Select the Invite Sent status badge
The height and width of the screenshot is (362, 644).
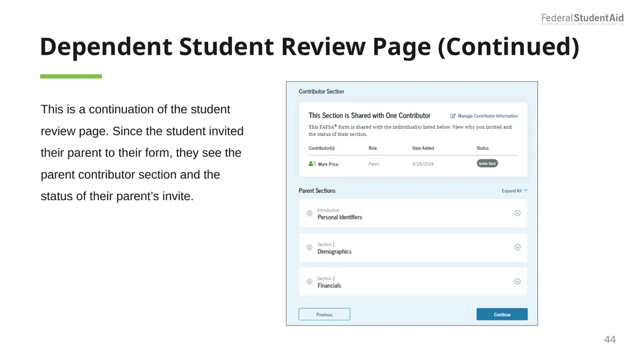click(487, 163)
